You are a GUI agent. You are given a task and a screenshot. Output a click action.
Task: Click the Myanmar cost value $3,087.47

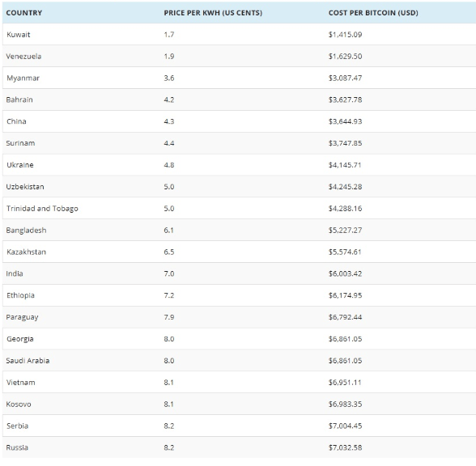[x=345, y=78]
